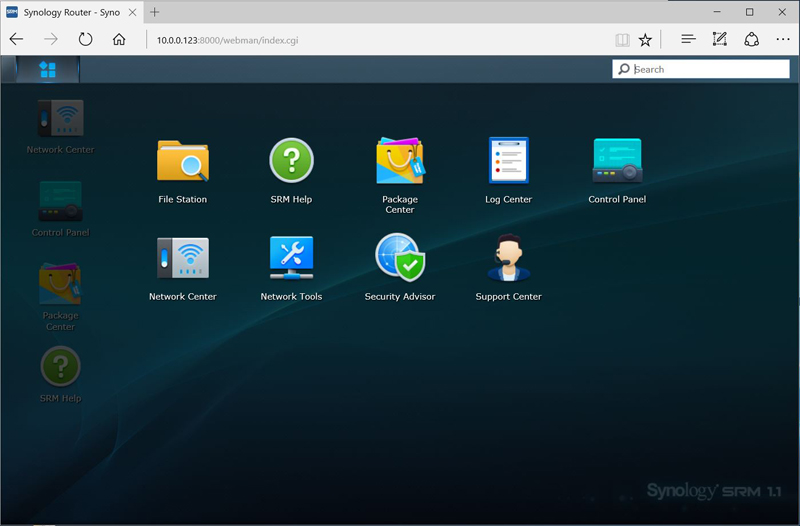Open browser More actions menu
Screen dimensions: 800x526
coord(783,39)
